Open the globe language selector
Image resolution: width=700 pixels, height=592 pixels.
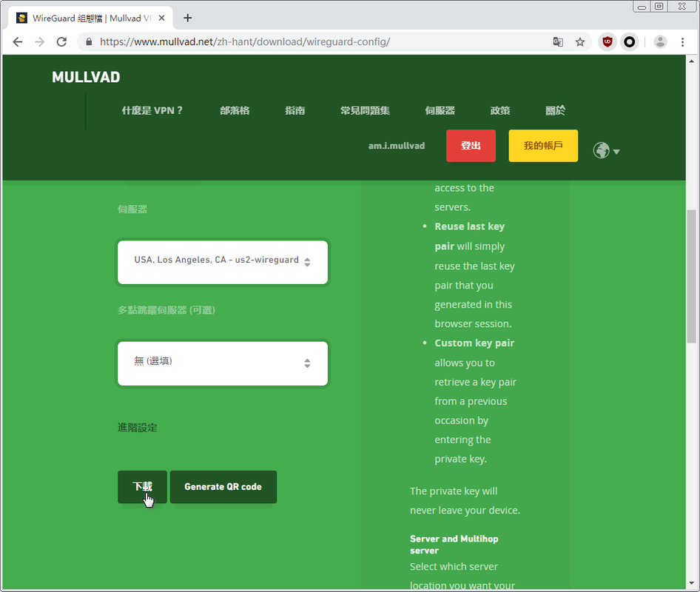[606, 150]
